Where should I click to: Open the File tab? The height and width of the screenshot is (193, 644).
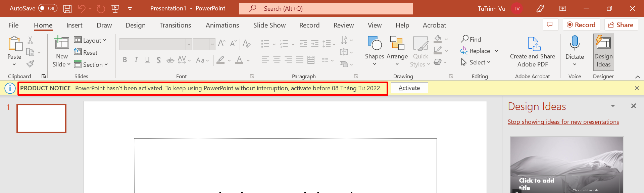(13, 25)
